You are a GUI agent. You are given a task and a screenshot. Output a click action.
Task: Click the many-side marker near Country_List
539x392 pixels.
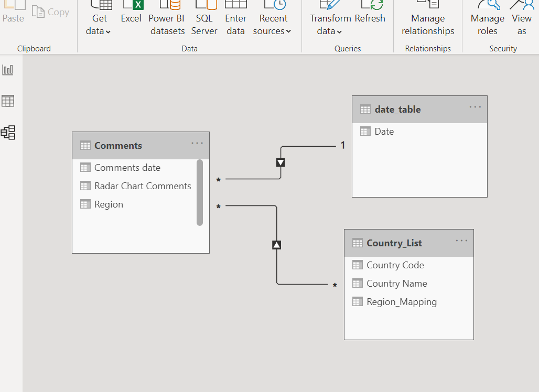(335, 285)
